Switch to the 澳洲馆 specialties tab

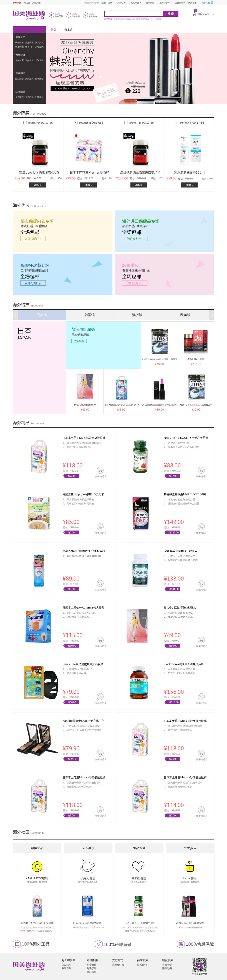point(137,315)
